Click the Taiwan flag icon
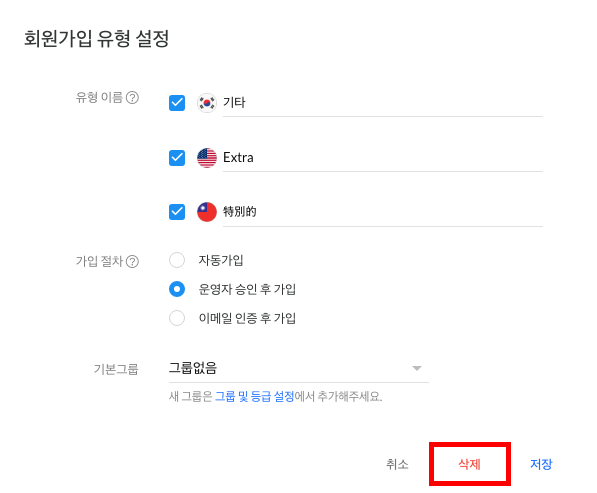 point(207,212)
